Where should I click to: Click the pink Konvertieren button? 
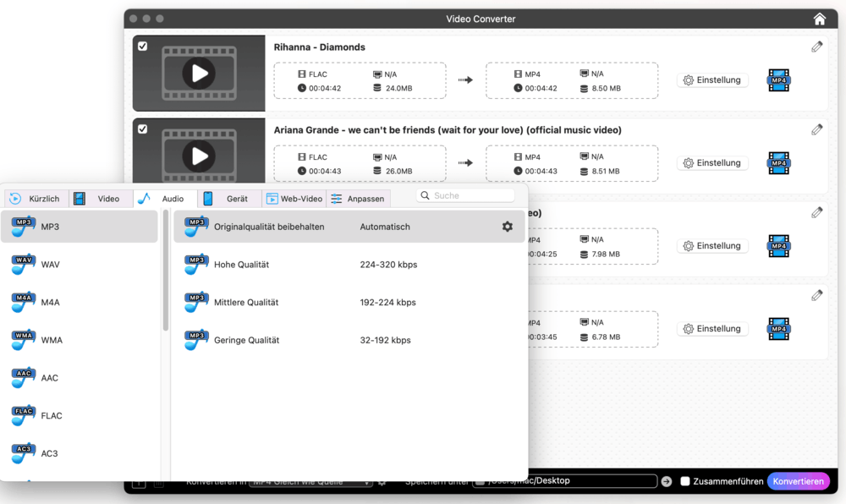[798, 481]
